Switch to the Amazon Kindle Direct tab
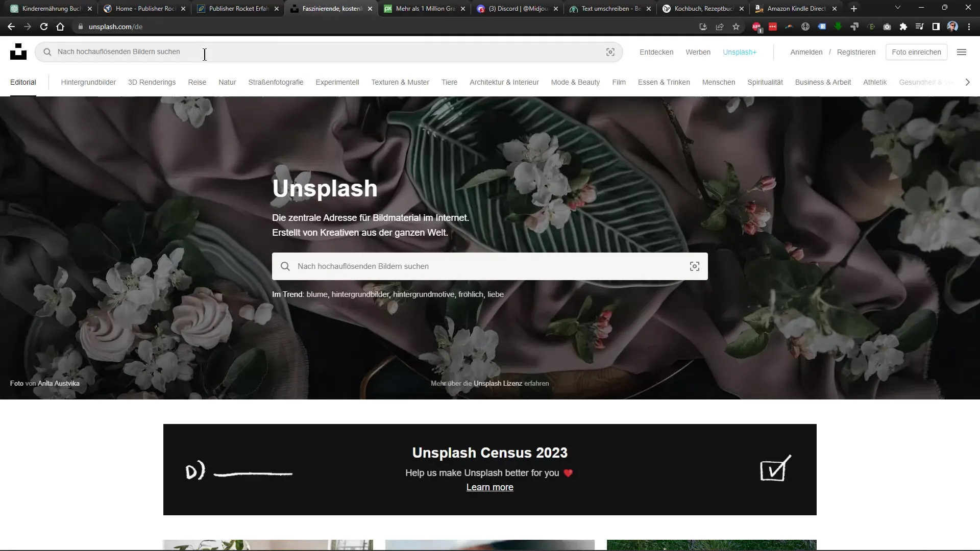The width and height of the screenshot is (980, 551). pyautogui.click(x=796, y=9)
